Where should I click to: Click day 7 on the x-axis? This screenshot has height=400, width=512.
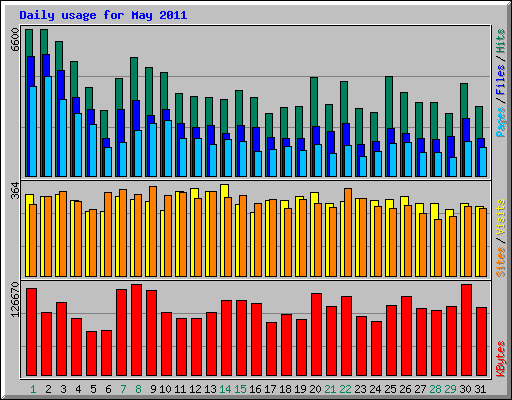(123, 389)
